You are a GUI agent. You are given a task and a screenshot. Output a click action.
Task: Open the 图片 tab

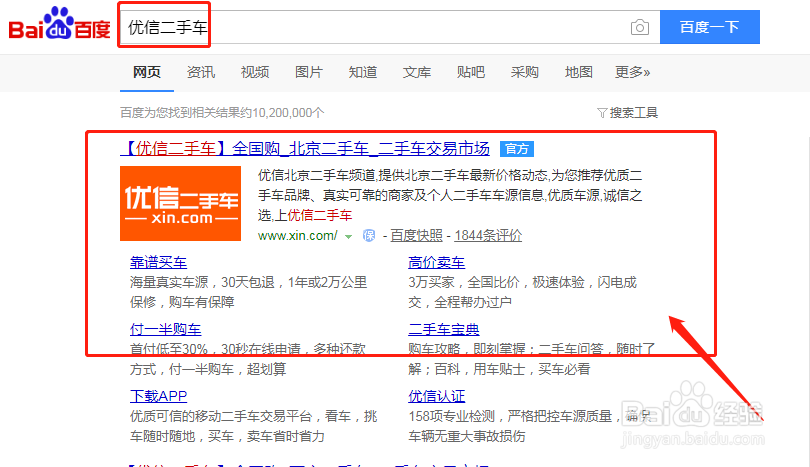click(x=309, y=72)
